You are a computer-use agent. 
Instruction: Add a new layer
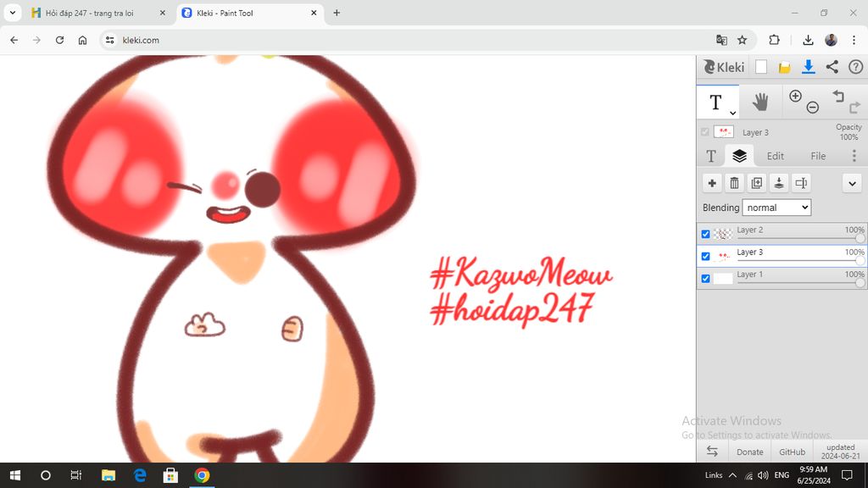click(712, 183)
